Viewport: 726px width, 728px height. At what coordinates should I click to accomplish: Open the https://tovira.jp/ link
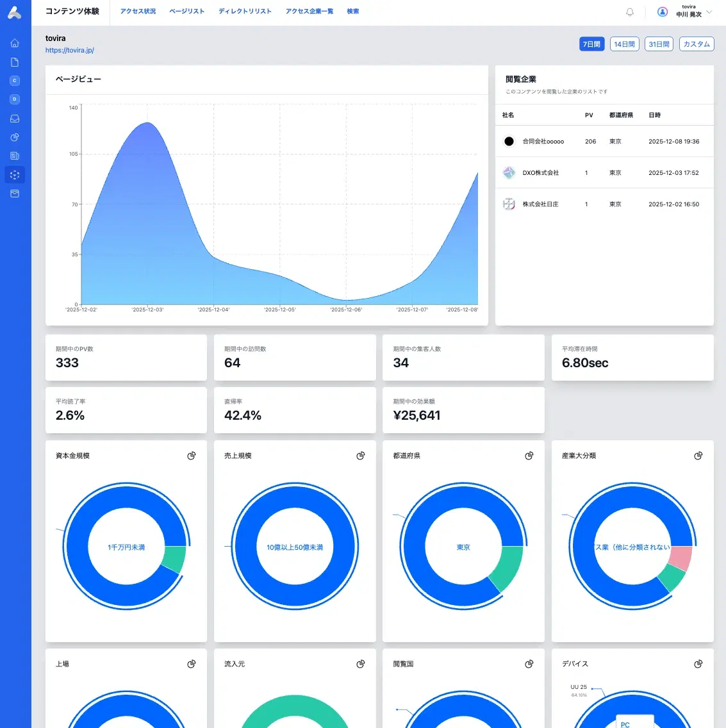(70, 50)
